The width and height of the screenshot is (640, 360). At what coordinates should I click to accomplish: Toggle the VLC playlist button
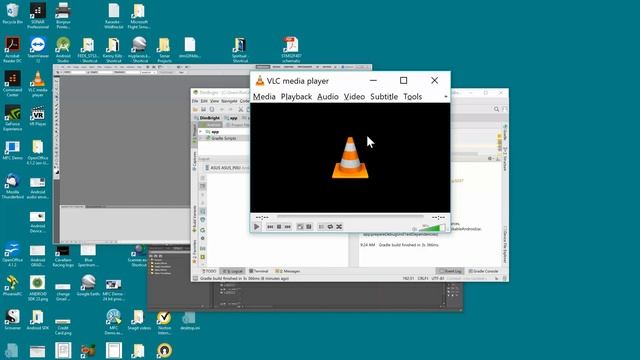tap(321, 227)
